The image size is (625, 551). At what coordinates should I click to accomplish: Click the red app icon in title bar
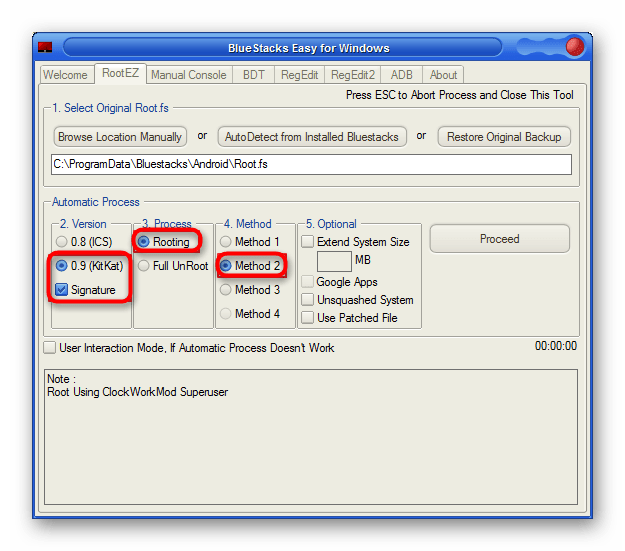(45, 47)
